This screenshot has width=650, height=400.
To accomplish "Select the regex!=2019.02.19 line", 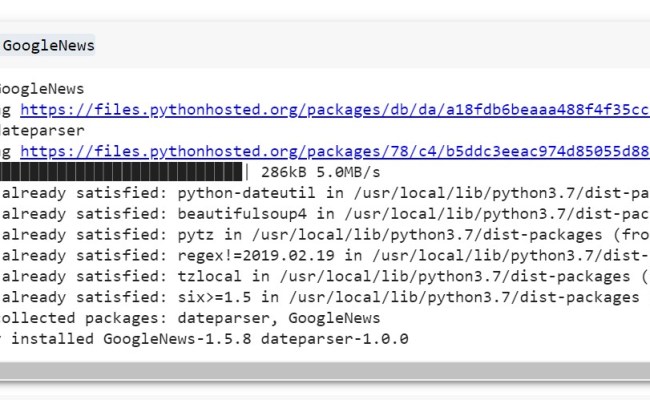I will click(x=325, y=255).
